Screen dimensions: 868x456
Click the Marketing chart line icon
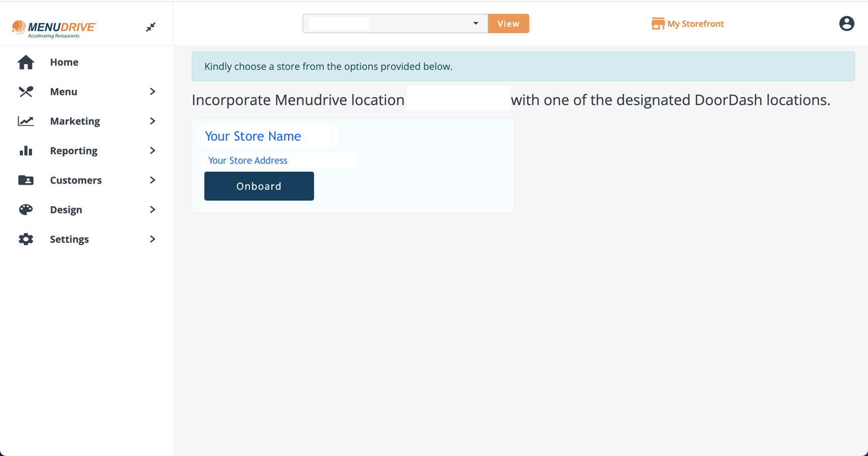click(x=26, y=121)
